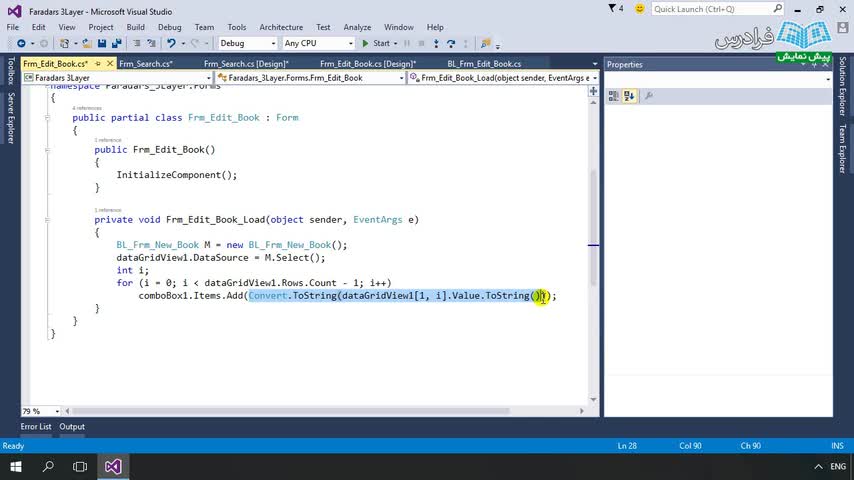Image resolution: width=854 pixels, height=480 pixels.
Task: Click the yellow smiley feedback icon
Action: 639,9
